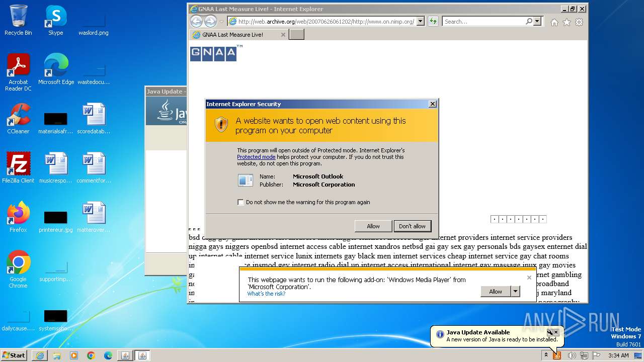Show hidden tray icons chevron
Viewport: 644px width, 362px height.
(546, 355)
